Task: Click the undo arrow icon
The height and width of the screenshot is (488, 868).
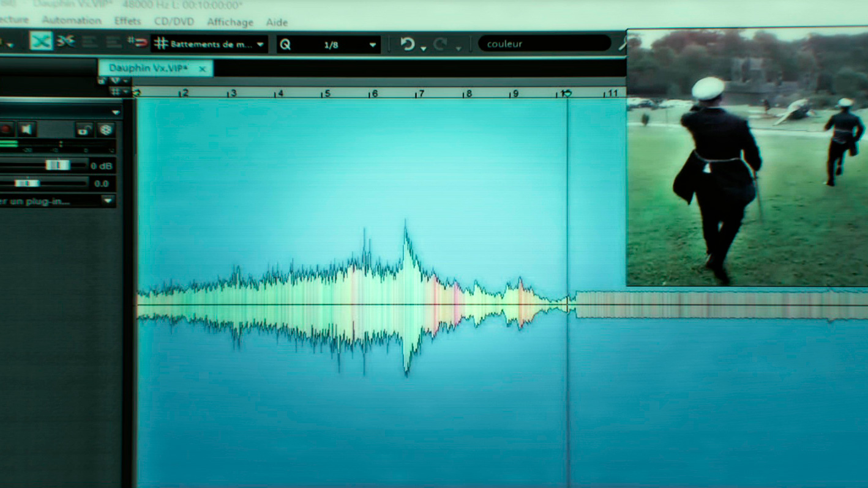Action: [408, 44]
